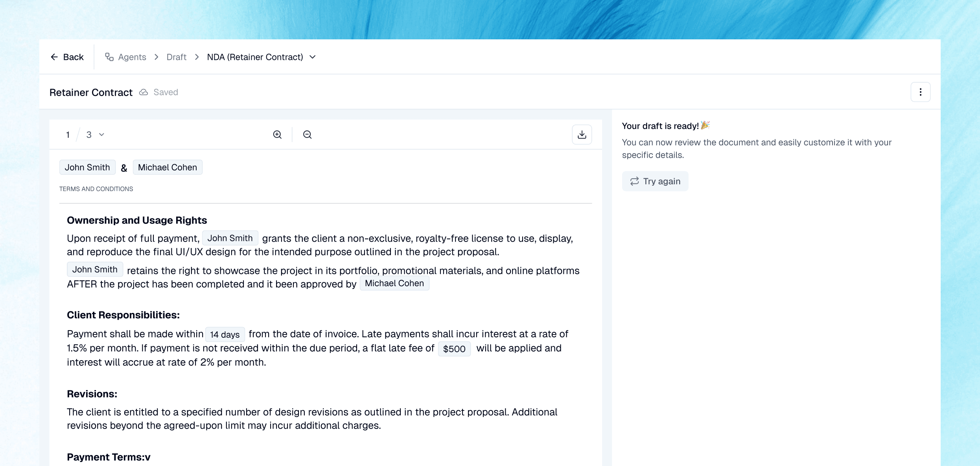
Task: Navigate to Agents breadcrumb link
Action: tap(132, 57)
